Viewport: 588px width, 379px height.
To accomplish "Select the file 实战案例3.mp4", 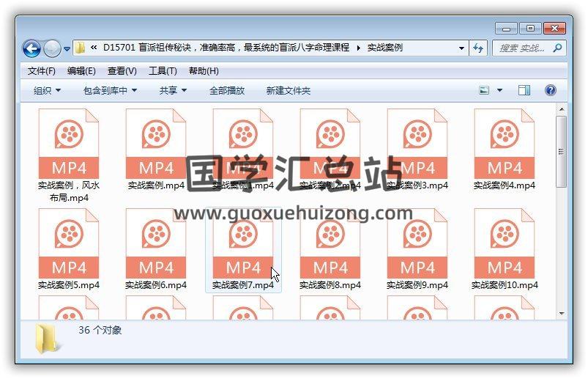I will pos(417,150).
